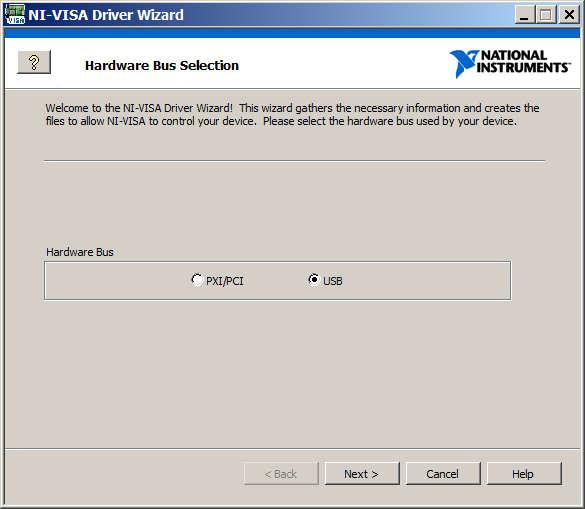Select the PXI/PCI hardware bus option
This screenshot has width=585, height=509.
pyautogui.click(x=217, y=280)
